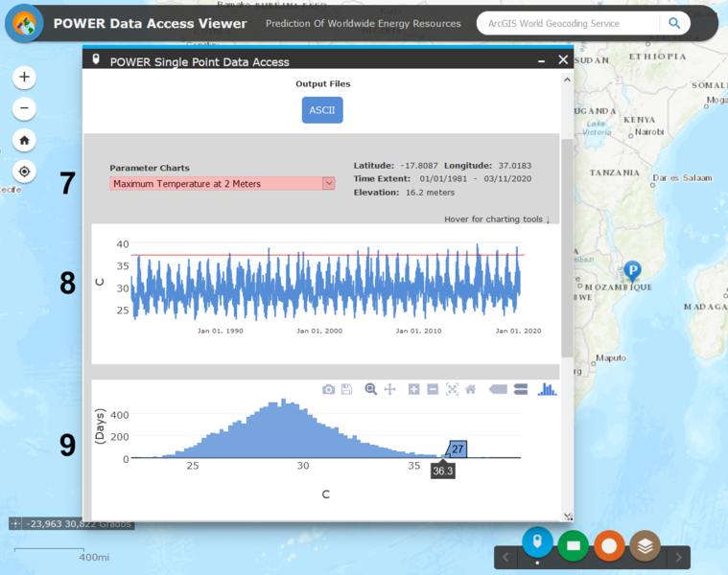The height and width of the screenshot is (575, 728).
Task: Click the POWER globe logo
Action: point(24,24)
